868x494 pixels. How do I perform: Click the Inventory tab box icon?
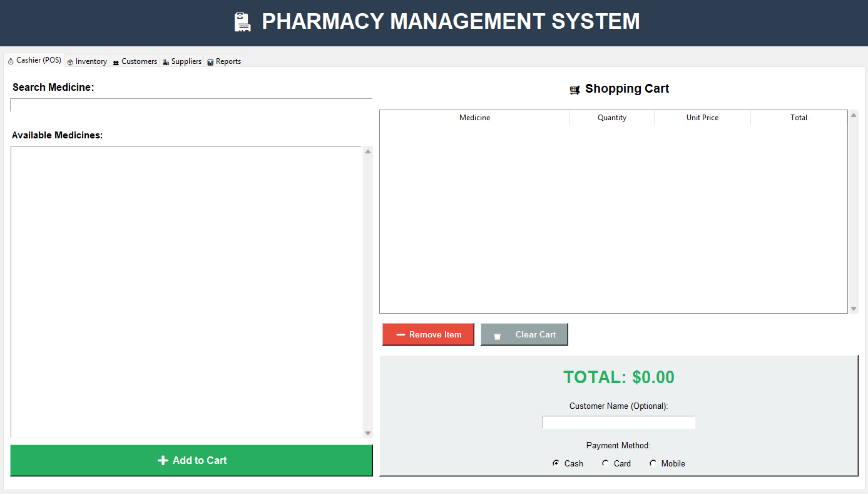(70, 62)
